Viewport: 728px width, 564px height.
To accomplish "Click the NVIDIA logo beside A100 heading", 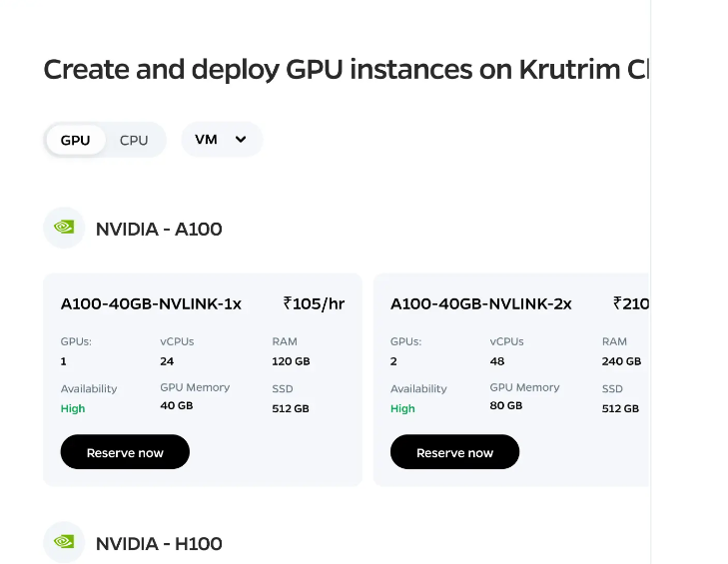I will (x=64, y=228).
